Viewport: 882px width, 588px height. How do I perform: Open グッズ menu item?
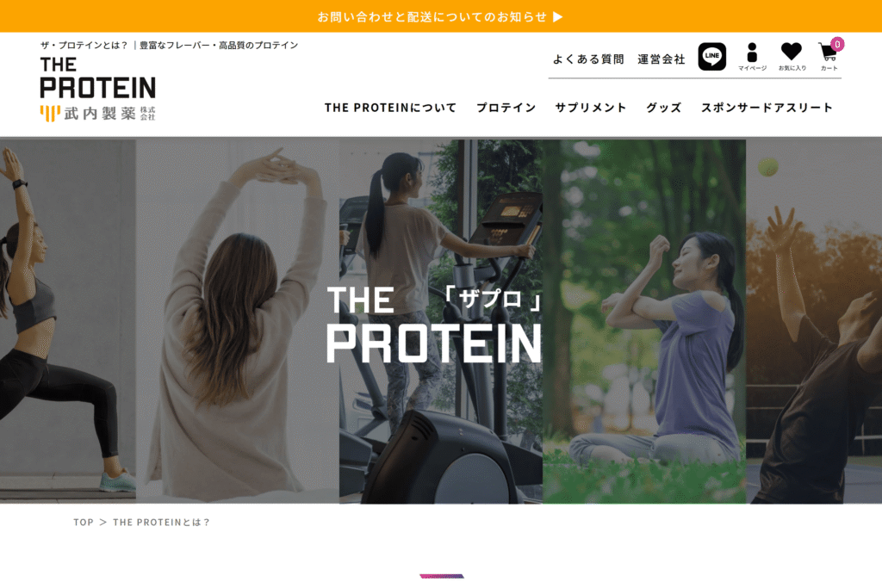pos(664,108)
